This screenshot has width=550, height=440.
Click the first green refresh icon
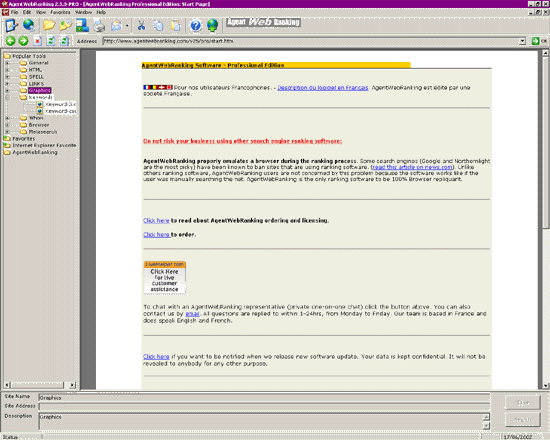coord(51,41)
